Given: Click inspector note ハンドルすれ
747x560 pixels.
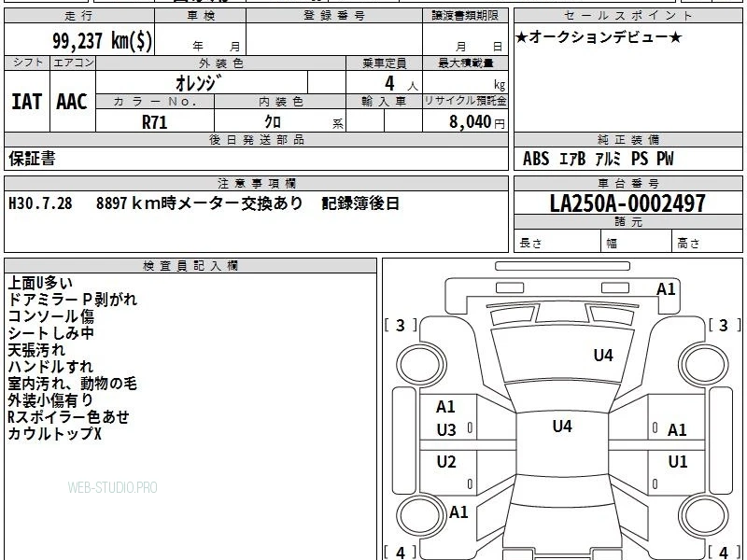Looking at the screenshot, I should pyautogui.click(x=50, y=367).
